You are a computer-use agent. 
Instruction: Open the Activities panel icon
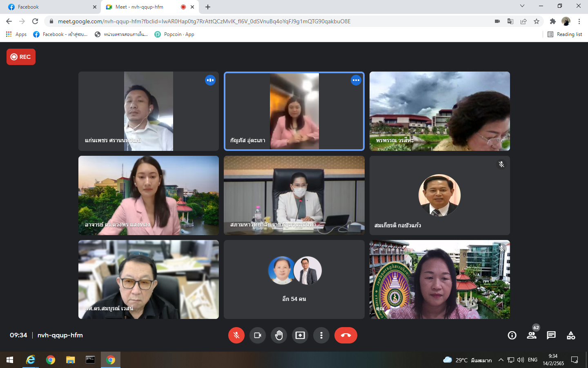click(571, 335)
